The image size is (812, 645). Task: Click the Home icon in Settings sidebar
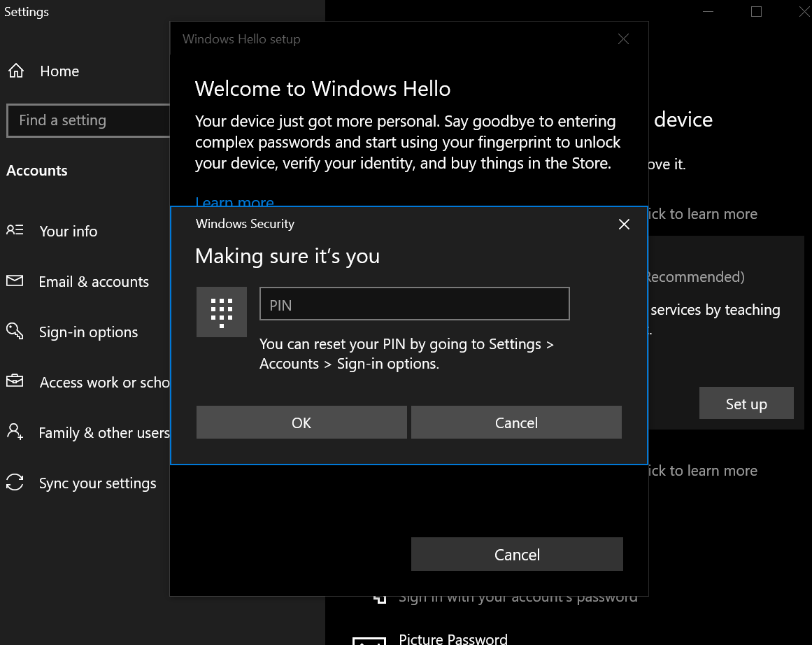click(16, 71)
